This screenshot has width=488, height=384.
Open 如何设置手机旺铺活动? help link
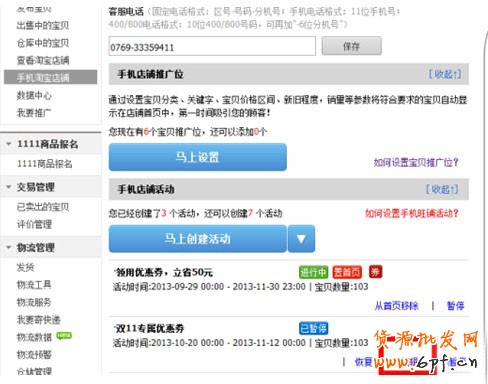point(412,213)
